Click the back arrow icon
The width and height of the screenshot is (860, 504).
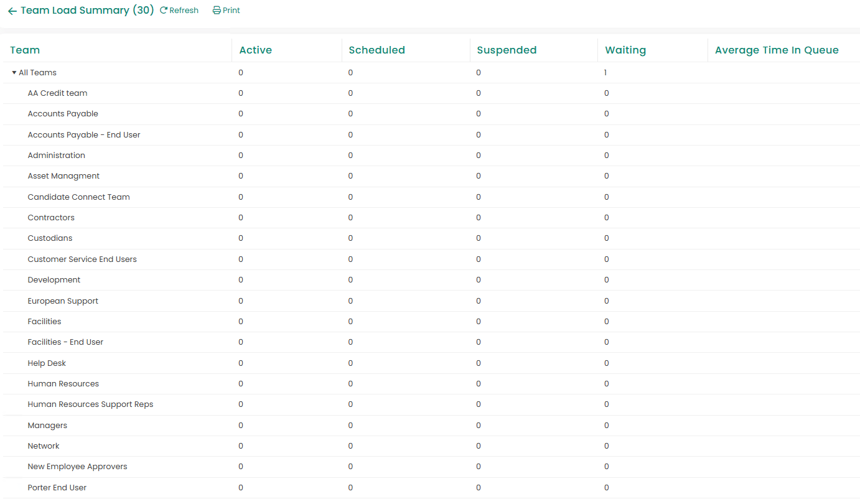12,11
